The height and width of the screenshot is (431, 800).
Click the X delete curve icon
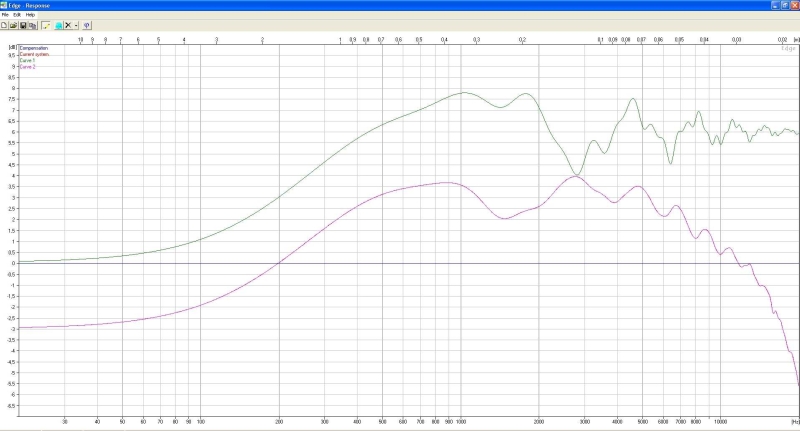67,25
